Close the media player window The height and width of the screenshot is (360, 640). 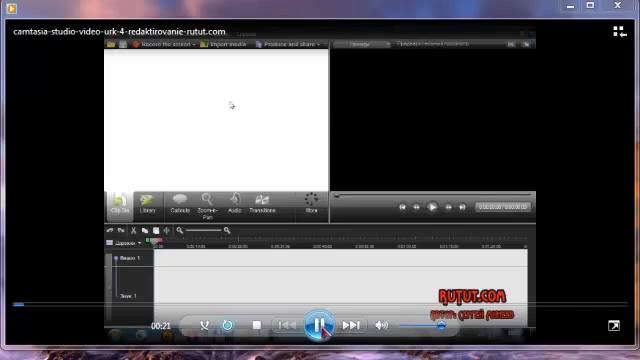pos(618,6)
